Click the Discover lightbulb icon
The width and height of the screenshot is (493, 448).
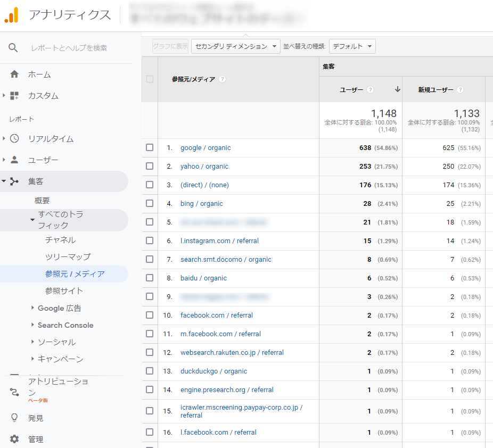pos(14,418)
